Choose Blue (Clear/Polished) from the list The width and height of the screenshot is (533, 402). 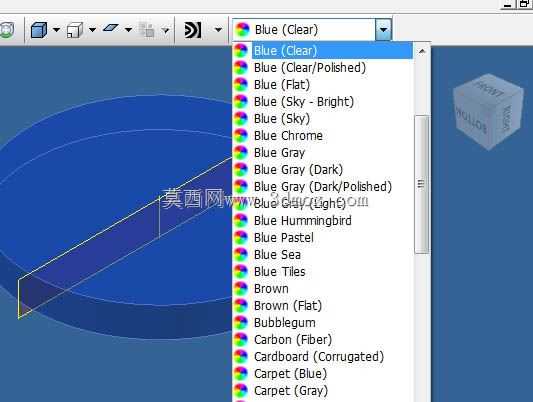click(x=323, y=68)
